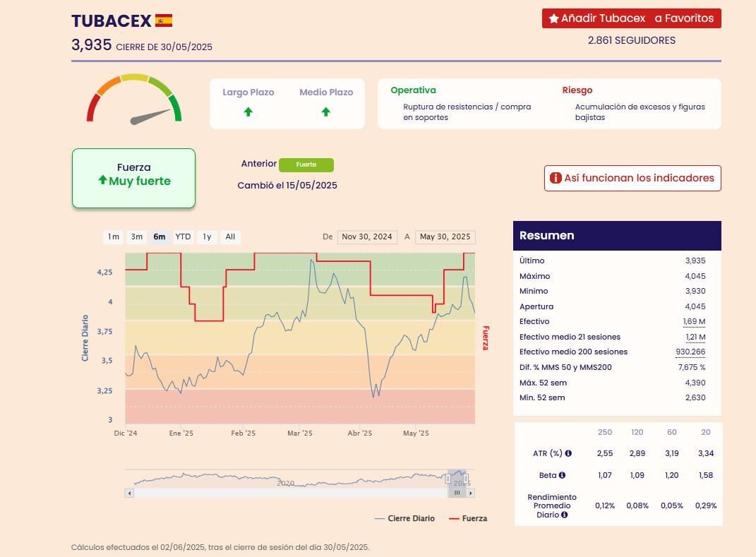Viewport: 756px width, 557px height.
Task: Select the 6m chart range
Action: click(159, 236)
